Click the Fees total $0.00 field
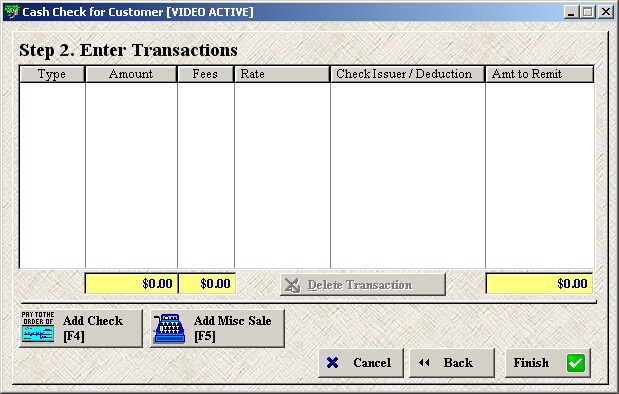The height and width of the screenshot is (394, 619). click(207, 283)
